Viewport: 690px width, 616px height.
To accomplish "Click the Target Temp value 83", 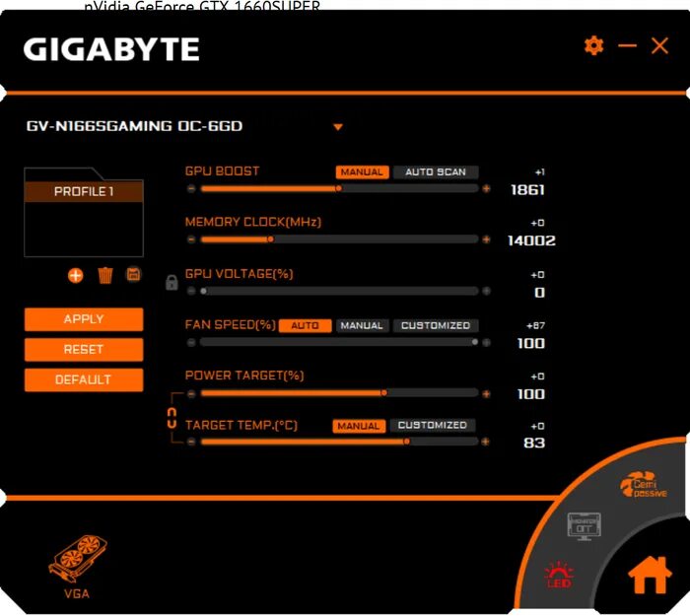I will pos(534,443).
